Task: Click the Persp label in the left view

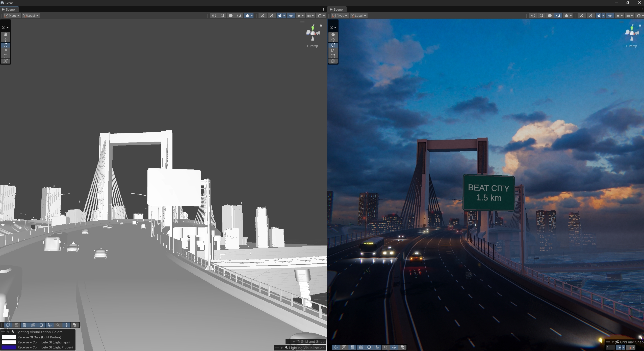Action: [312, 46]
